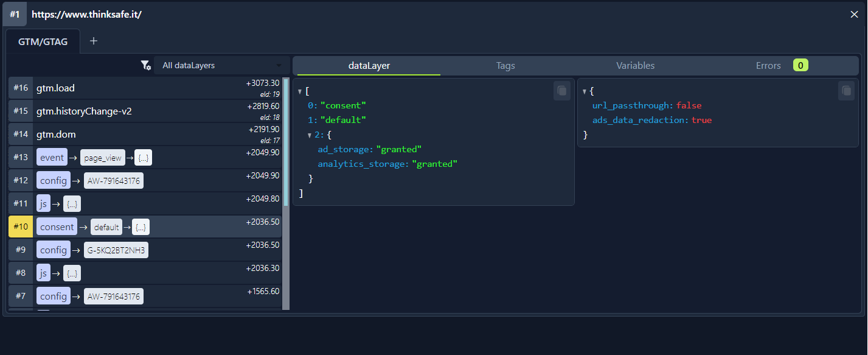Copy the consent dataLayer JSON panel
Viewport: 868px width, 355px height.
point(562,91)
